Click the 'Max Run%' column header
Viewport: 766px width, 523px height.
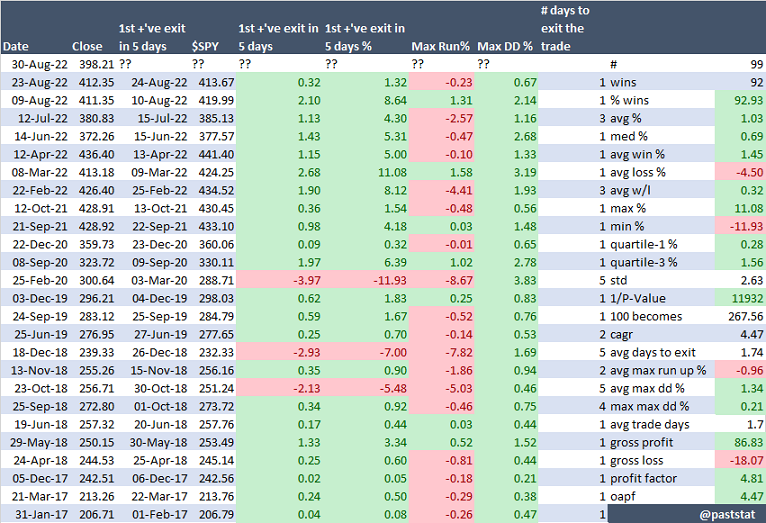[x=440, y=46]
